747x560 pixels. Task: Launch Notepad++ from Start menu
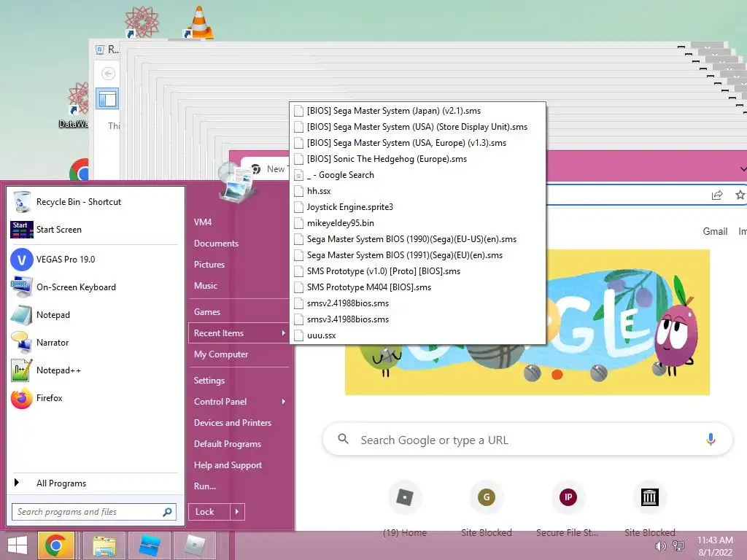[x=94, y=370]
